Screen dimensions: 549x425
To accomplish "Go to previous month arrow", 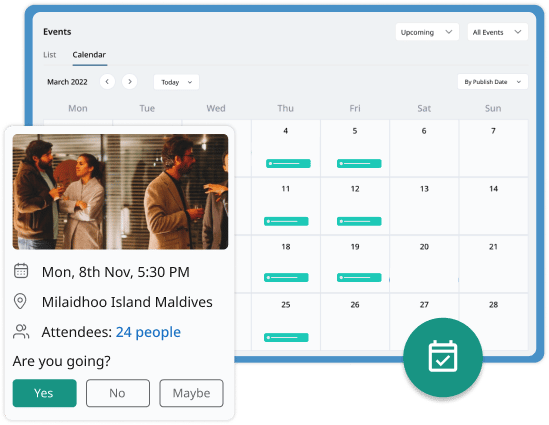I will tap(107, 82).
